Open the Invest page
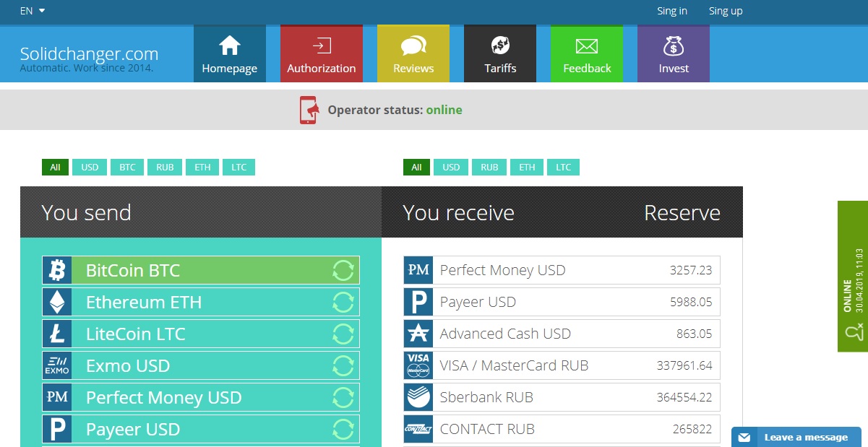This screenshot has width=868, height=447. (674, 53)
